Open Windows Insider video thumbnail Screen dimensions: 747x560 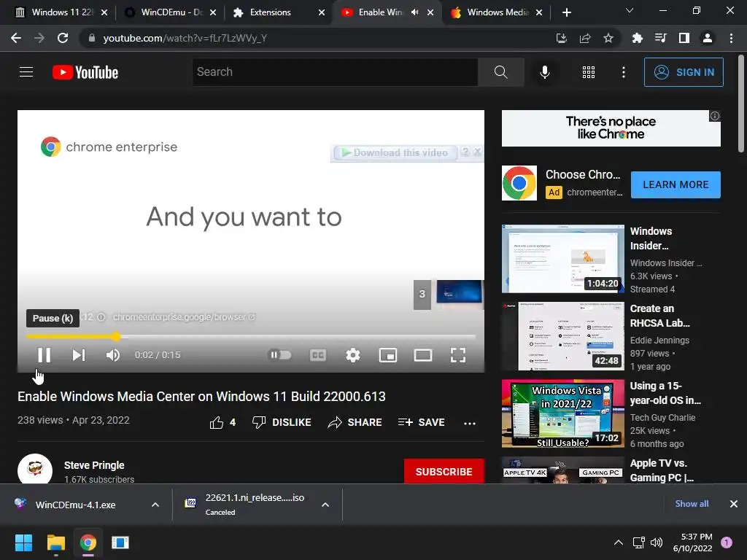(562, 259)
